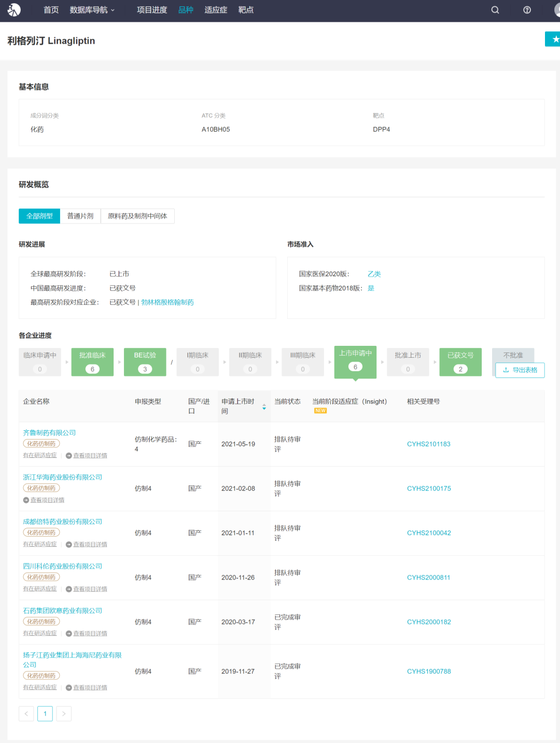The image size is (560, 743).
Task: Open 扬子江药业集团上海海尼药业 link
Action: pyautogui.click(x=72, y=660)
